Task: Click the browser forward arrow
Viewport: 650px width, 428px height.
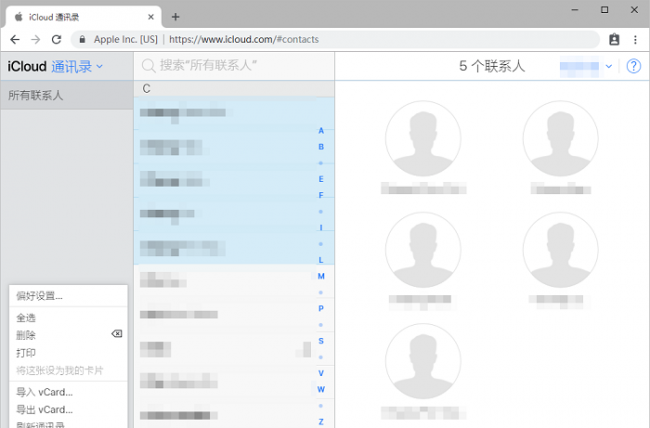Action: [36, 39]
